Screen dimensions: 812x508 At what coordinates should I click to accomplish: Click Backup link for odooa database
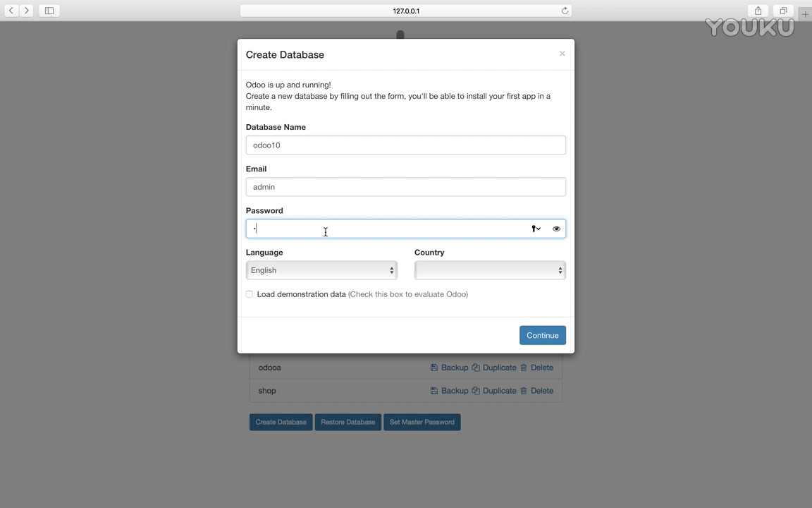tap(450, 368)
